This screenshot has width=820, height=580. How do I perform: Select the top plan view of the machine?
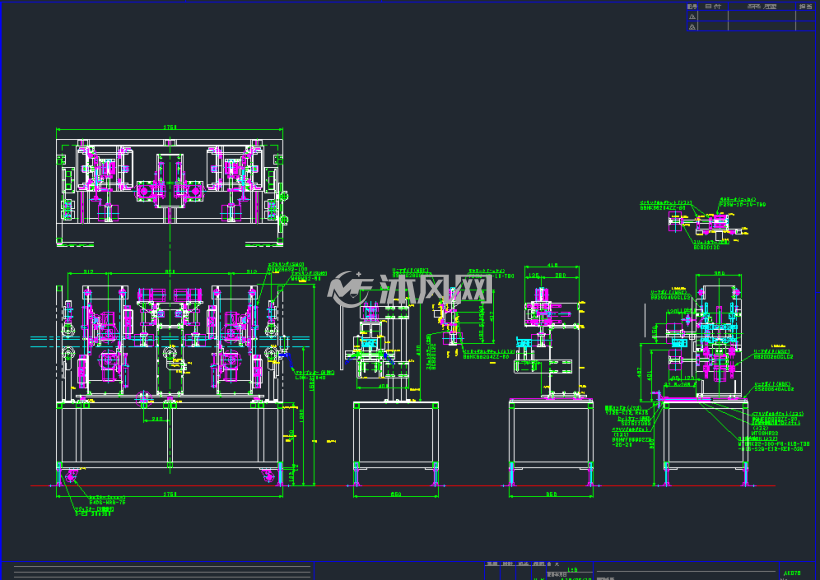(170, 192)
